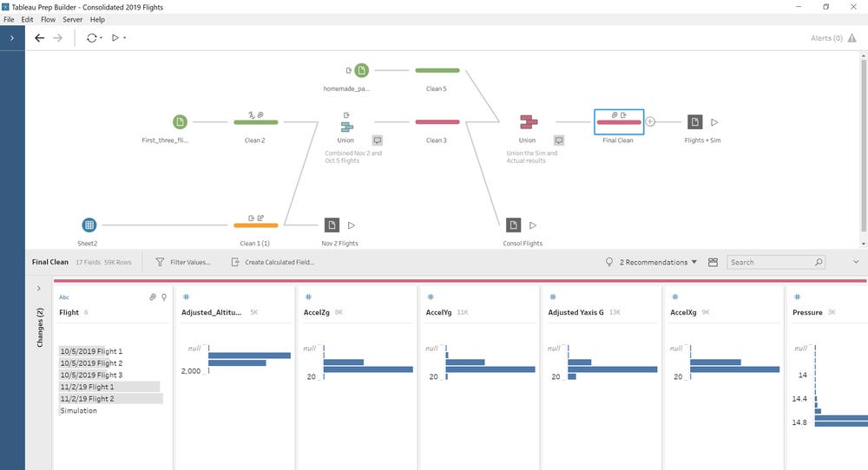Select the Union step for Sim and Actual

coord(528,121)
